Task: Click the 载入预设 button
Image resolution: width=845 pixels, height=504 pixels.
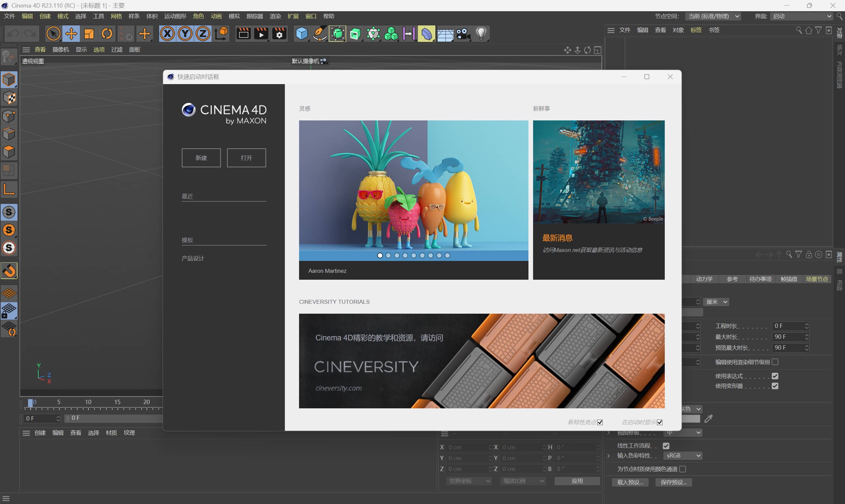Action: [630, 482]
